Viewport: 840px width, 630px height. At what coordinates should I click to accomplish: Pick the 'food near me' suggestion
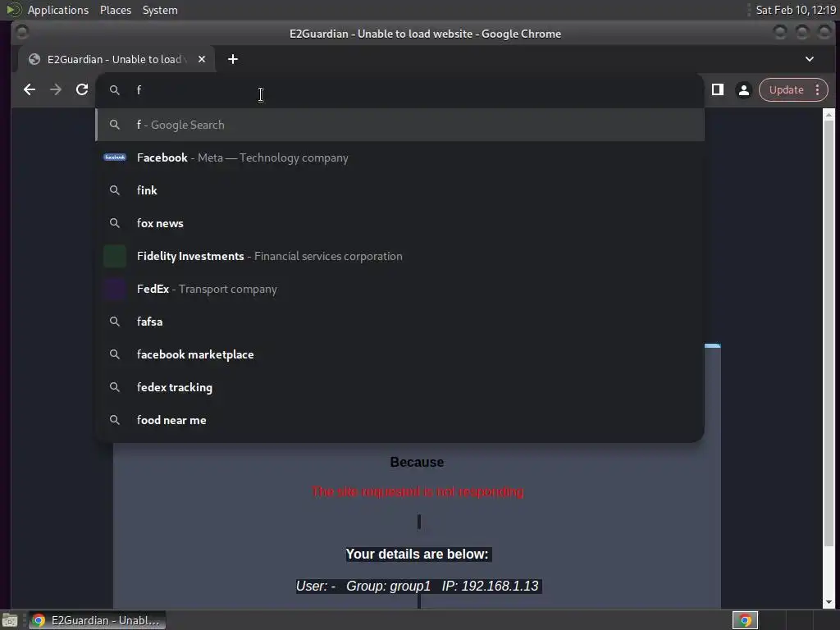tap(399, 420)
